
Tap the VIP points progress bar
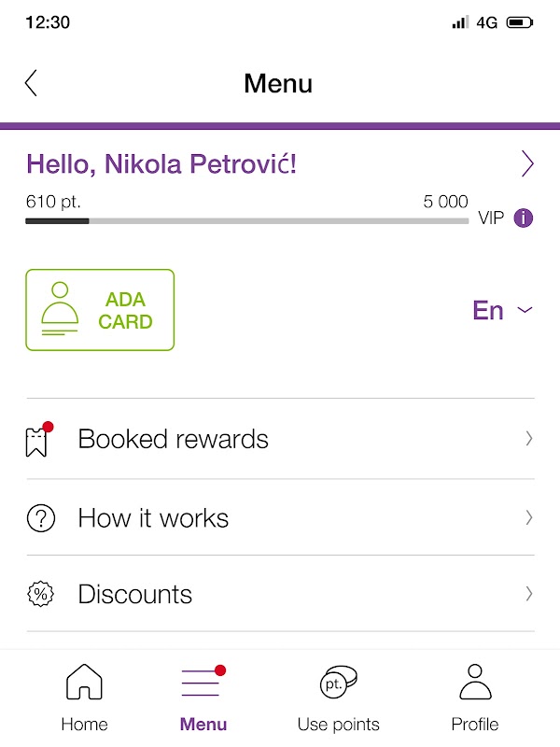click(x=247, y=221)
